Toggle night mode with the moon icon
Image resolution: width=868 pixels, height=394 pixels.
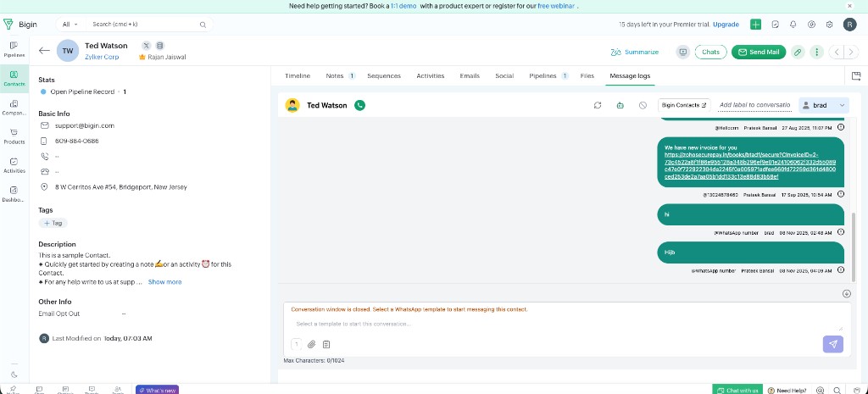point(14,375)
